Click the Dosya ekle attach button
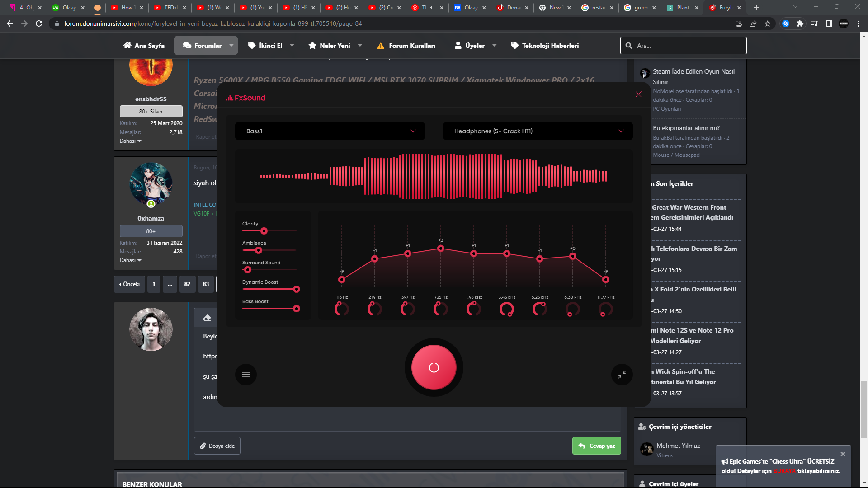 pos(217,446)
